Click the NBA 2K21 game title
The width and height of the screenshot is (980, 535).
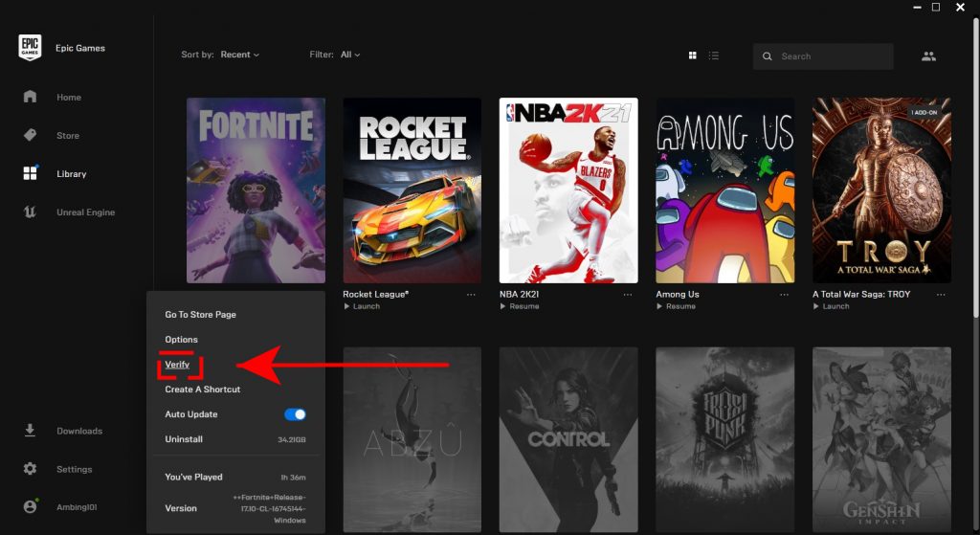(x=519, y=294)
